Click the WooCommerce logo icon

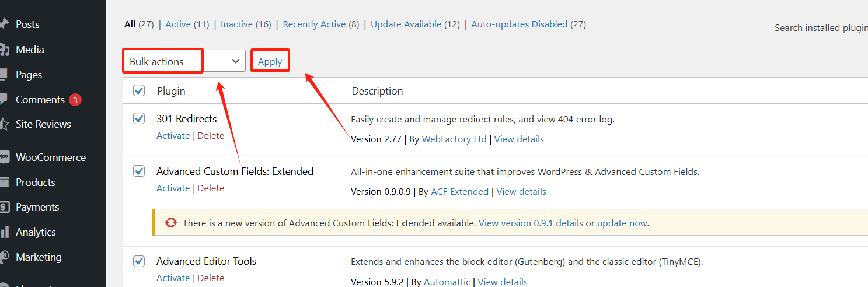coord(4,157)
